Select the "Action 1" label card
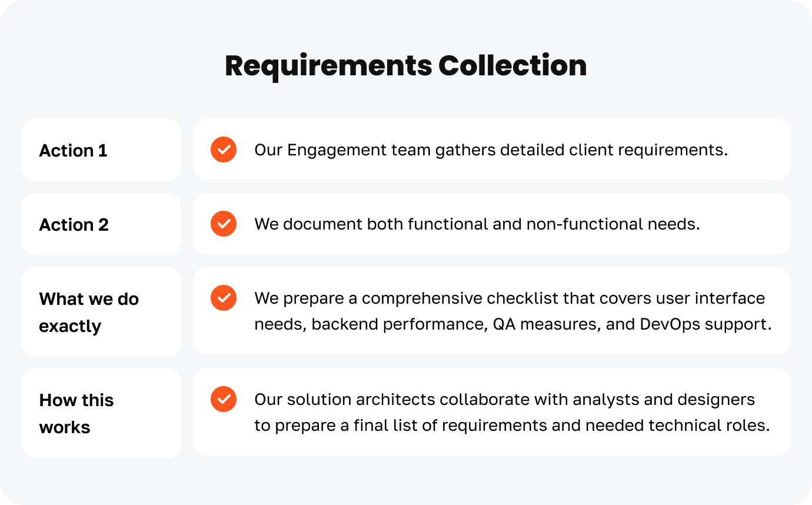The image size is (812, 505). click(x=101, y=151)
